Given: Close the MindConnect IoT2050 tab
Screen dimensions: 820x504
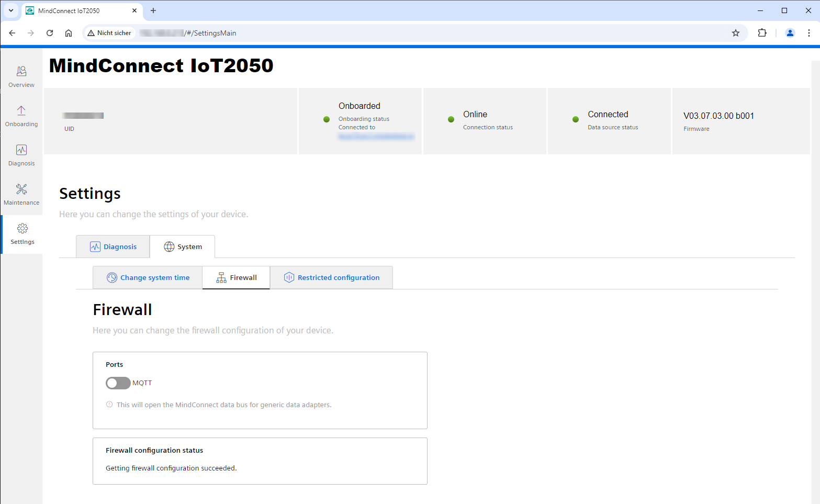Looking at the screenshot, I should point(134,10).
